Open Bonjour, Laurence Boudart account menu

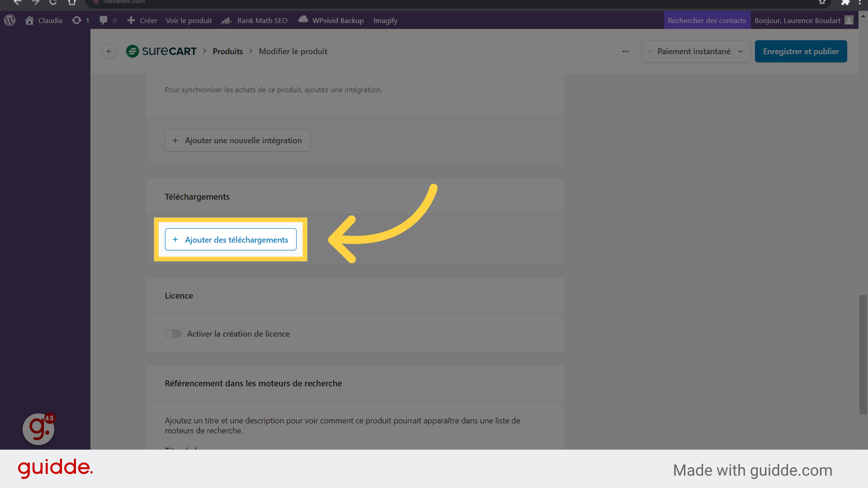pos(804,20)
